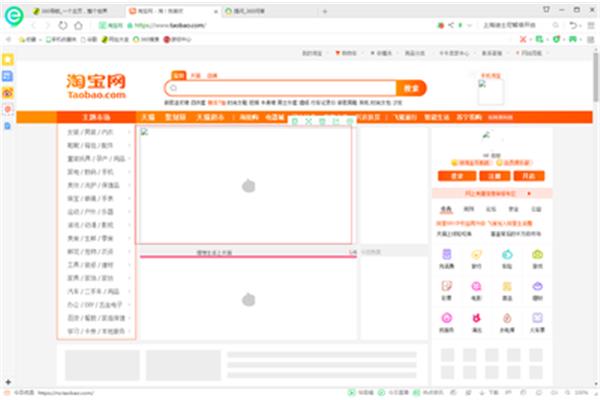
Task: Open the site navigation dropdown in top bar
Action: click(532, 53)
